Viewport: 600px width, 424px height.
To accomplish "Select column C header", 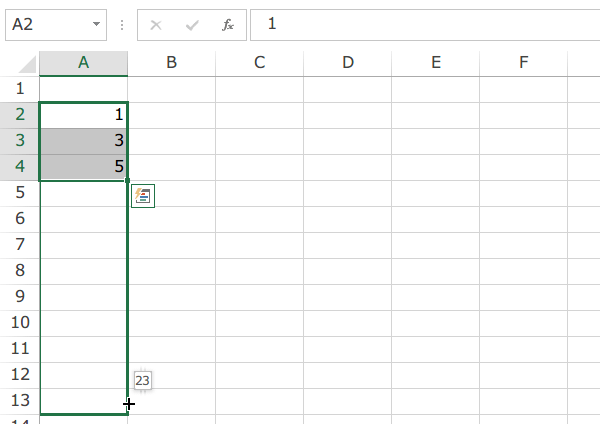I will coord(259,63).
